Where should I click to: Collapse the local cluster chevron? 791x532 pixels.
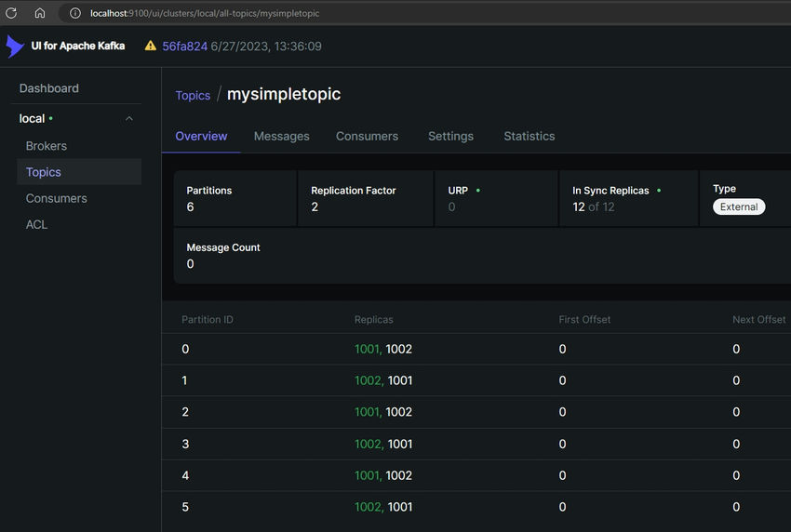click(x=129, y=119)
